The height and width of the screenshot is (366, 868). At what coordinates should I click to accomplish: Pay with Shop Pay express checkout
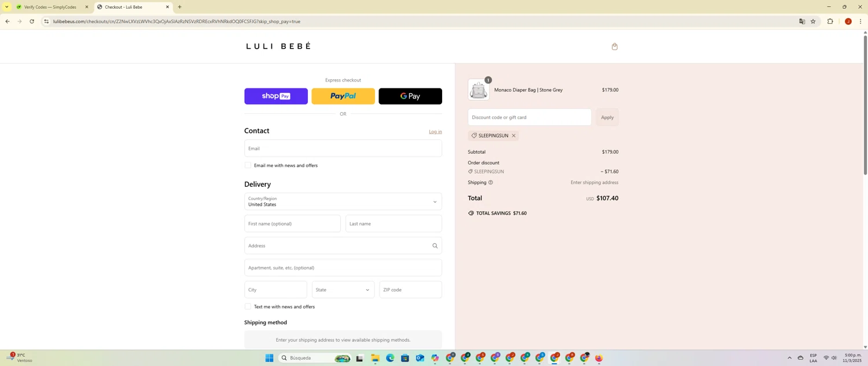pyautogui.click(x=276, y=97)
